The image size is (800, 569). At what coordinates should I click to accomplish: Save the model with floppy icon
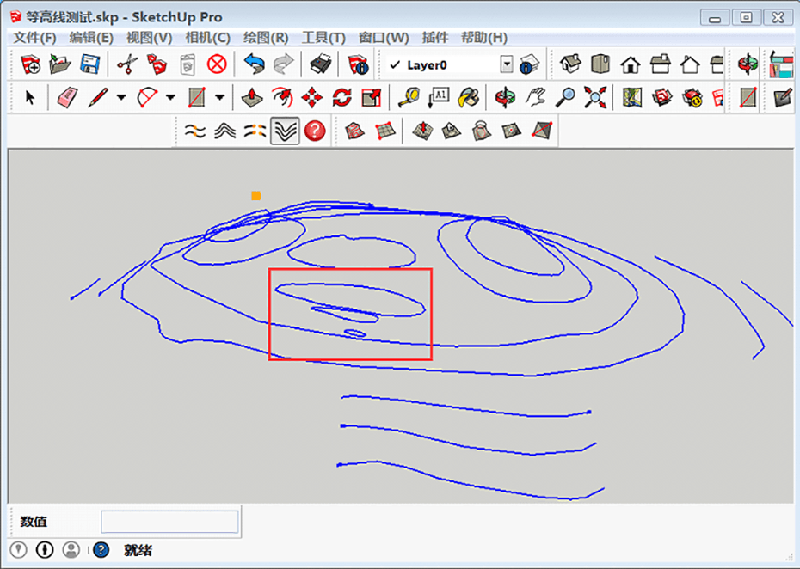pyautogui.click(x=90, y=65)
